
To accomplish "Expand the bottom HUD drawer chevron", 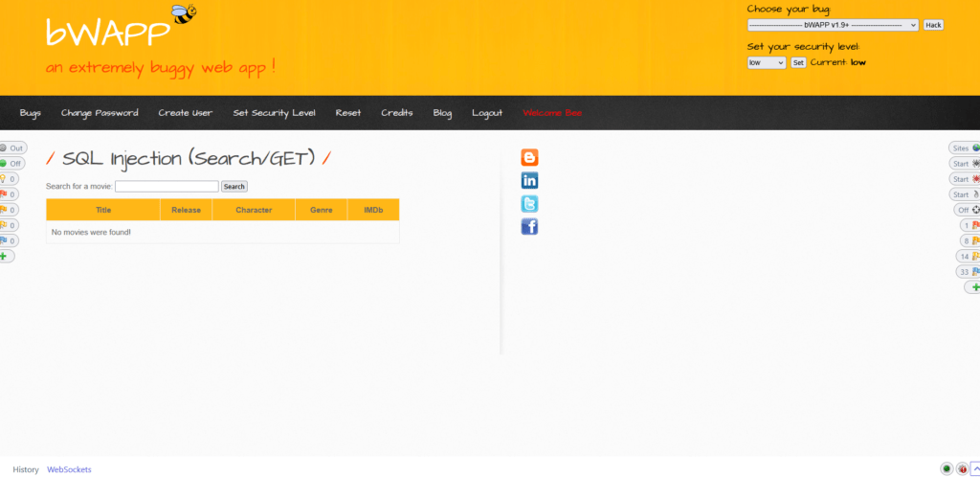I will (x=975, y=469).
